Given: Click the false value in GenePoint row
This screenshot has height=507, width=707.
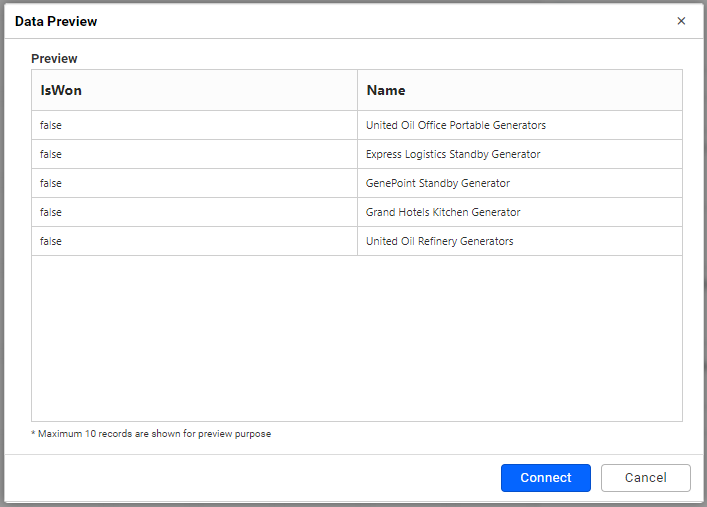Looking at the screenshot, I should (51, 183).
